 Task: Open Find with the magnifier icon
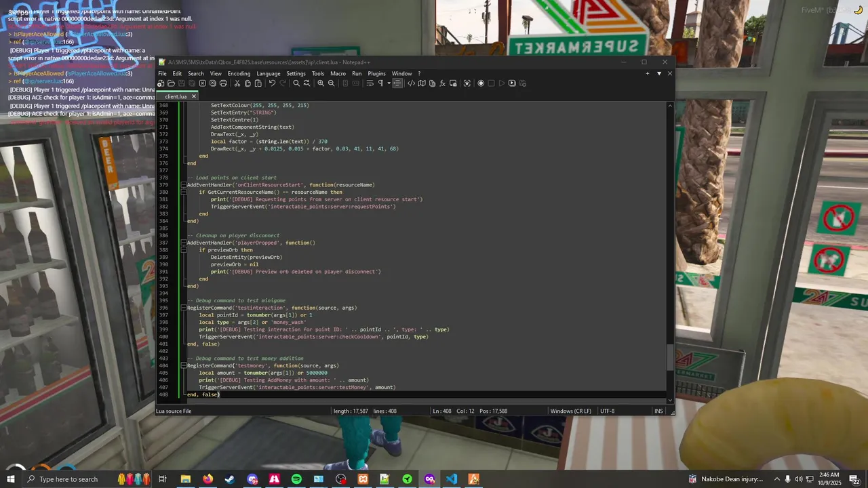296,83
